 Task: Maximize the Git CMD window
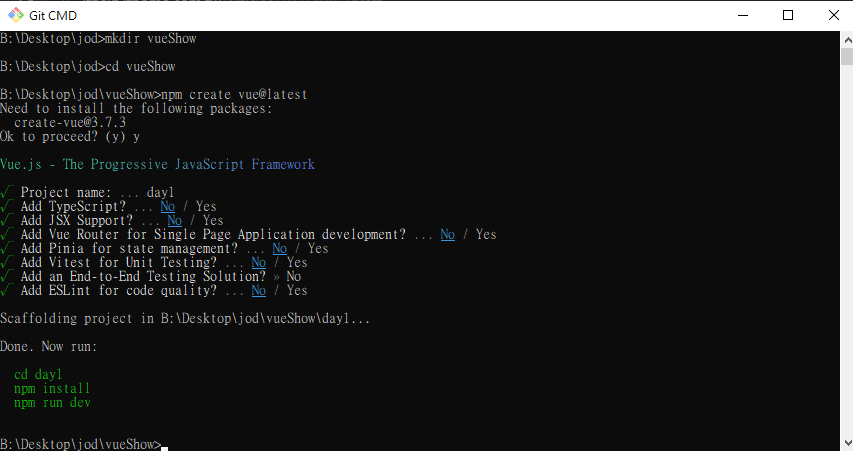(x=788, y=15)
